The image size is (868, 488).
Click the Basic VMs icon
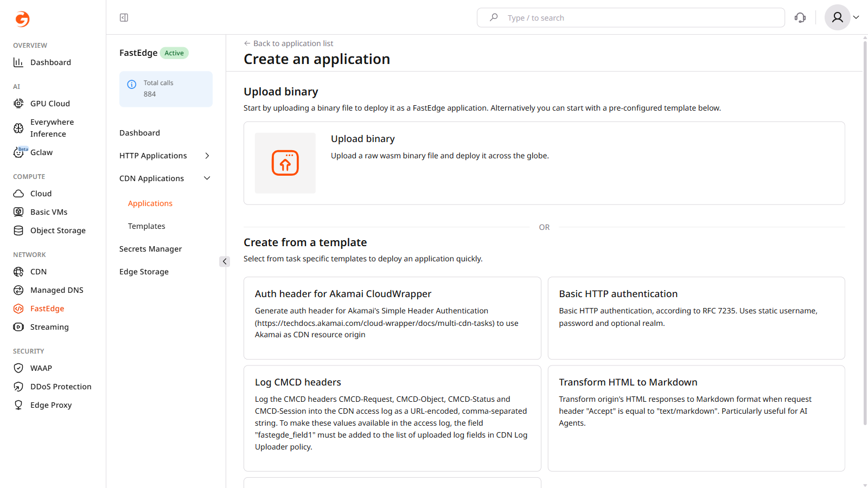click(x=18, y=212)
